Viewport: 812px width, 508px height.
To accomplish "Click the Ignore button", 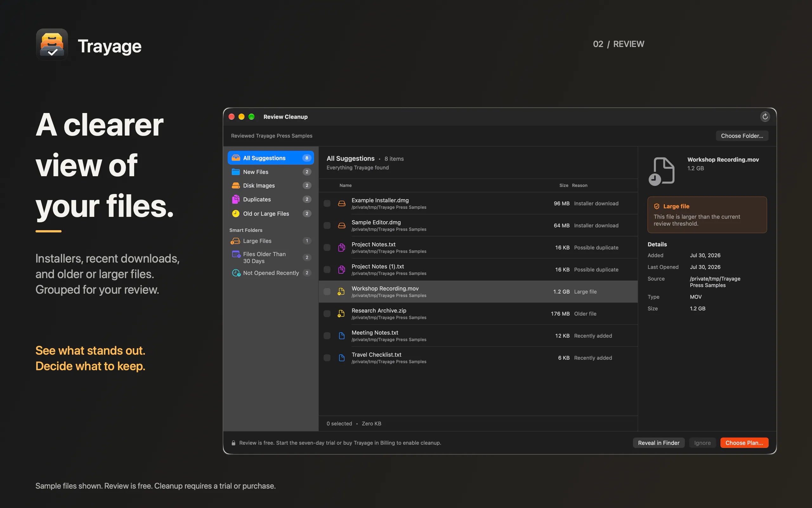I will pos(702,443).
